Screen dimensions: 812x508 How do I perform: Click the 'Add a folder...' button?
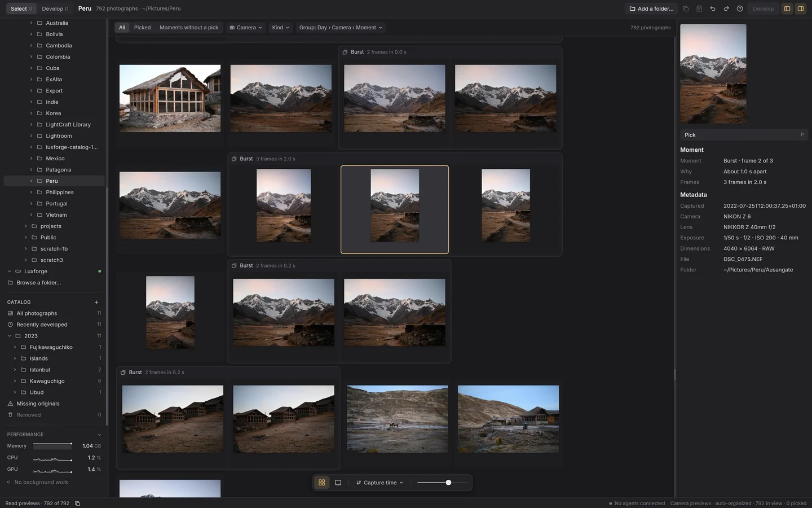coord(651,8)
